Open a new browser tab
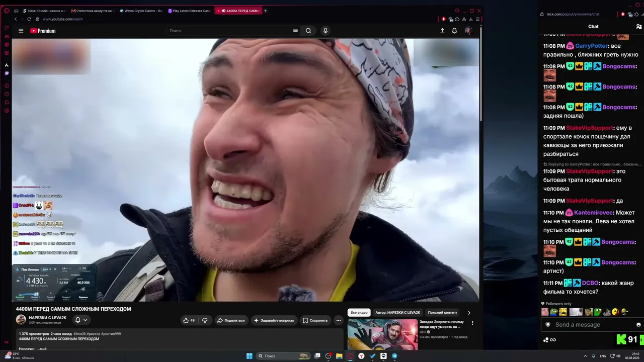Screen dimensions: 644x362 (x=266, y=11)
